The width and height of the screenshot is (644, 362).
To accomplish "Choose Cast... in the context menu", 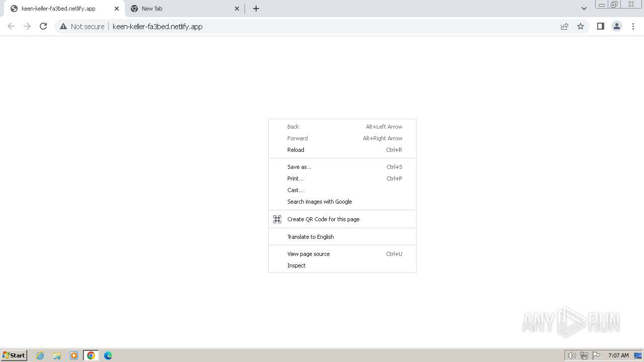I will click(x=342, y=190).
